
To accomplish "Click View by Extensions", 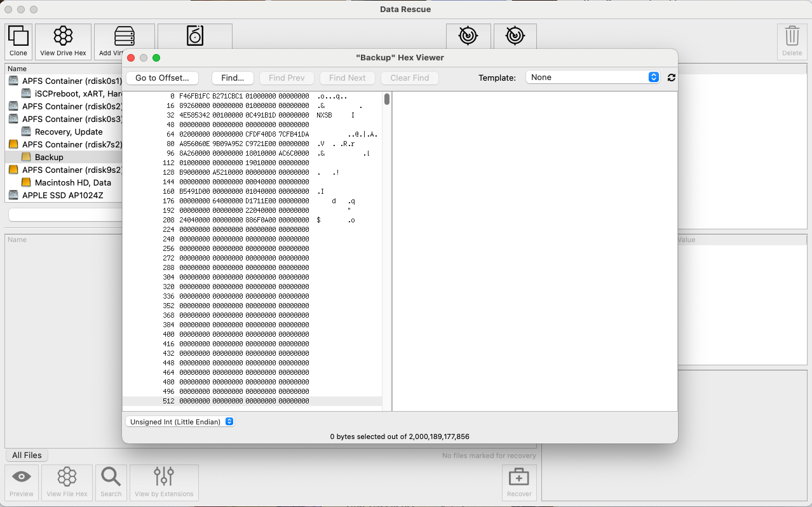I will point(164,482).
